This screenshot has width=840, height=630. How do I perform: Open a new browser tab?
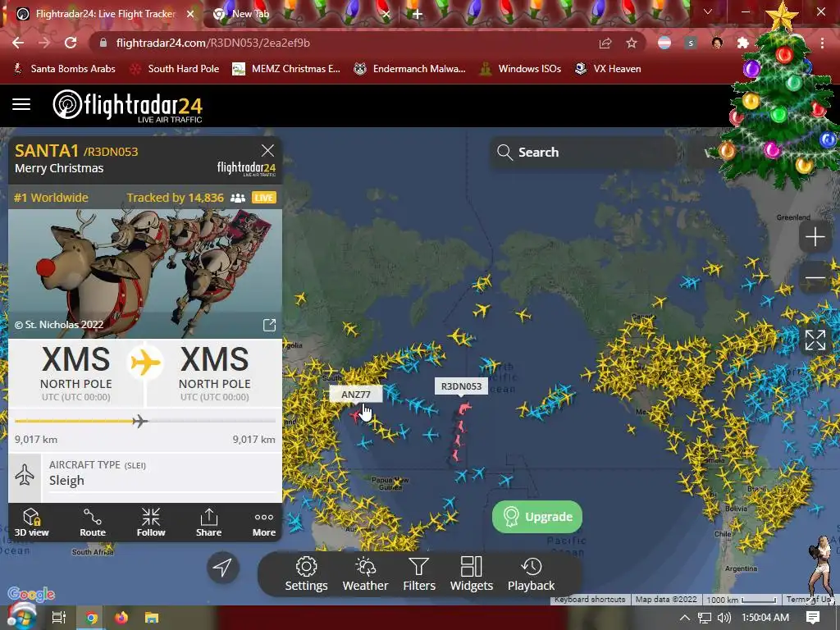click(x=418, y=14)
